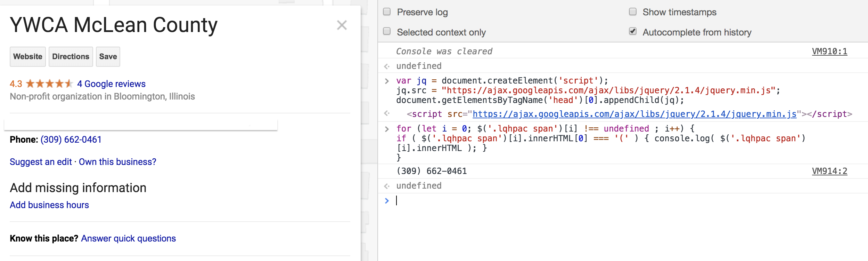Disable Autocomplete from history checkbox
Viewport: 868px width, 261px height.
[x=633, y=31]
